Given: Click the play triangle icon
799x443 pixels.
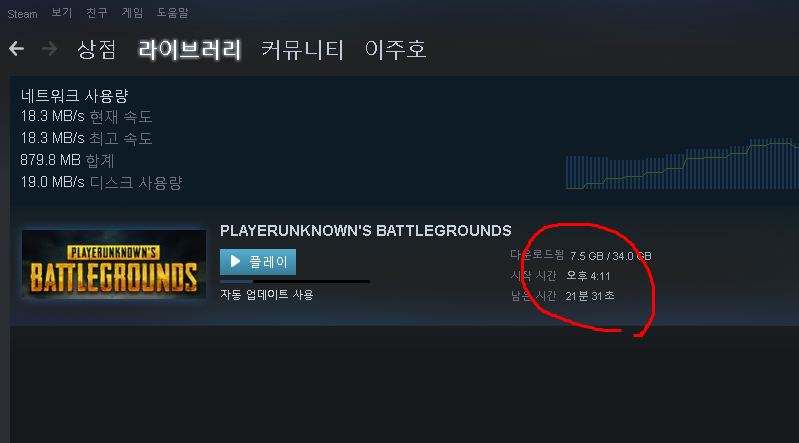Looking at the screenshot, I should coord(235,262).
